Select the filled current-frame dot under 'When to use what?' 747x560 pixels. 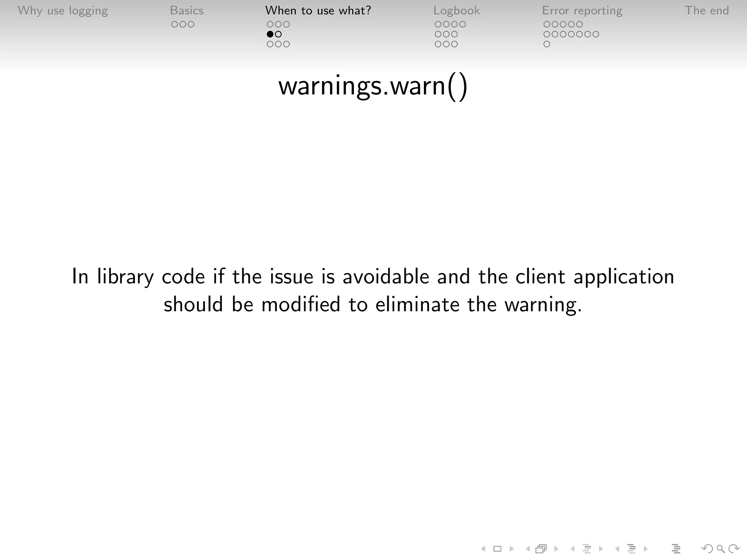coord(270,34)
